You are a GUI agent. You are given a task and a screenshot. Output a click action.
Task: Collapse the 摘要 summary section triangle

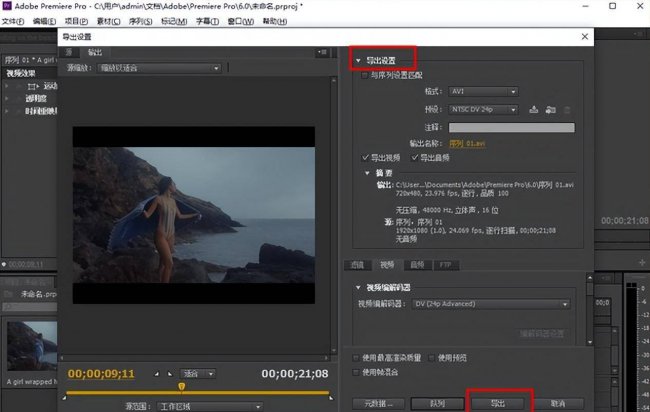(367, 173)
